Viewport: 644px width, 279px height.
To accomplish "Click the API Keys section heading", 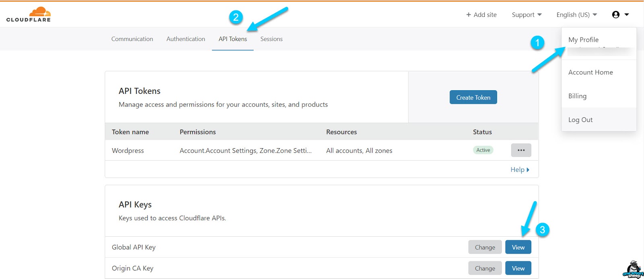I will 135,205.
